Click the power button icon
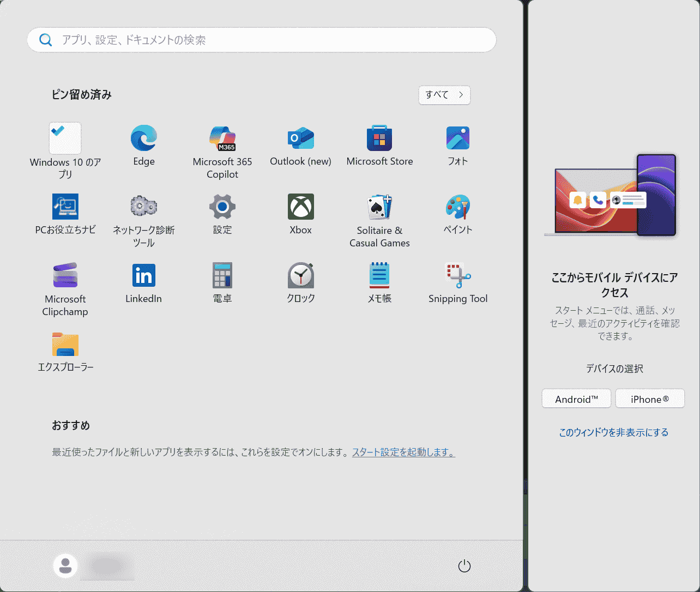This screenshot has height=592, width=700. click(464, 566)
